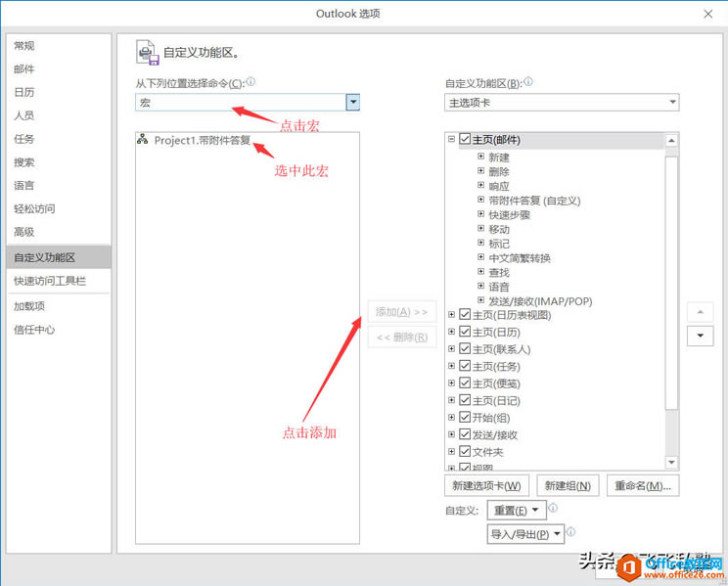Click the 新建组(N) button
The height and width of the screenshot is (586, 728).
568,485
